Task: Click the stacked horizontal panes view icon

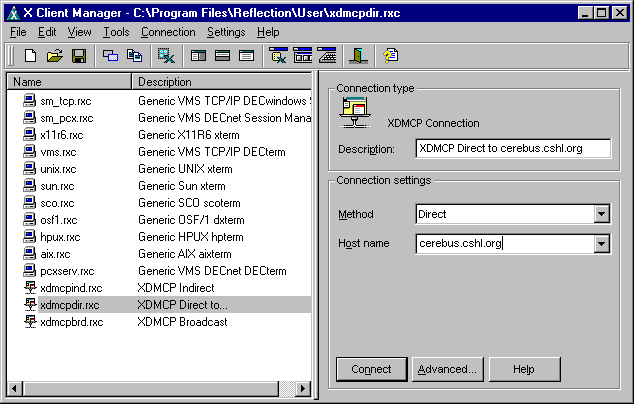Action: (x=222, y=56)
